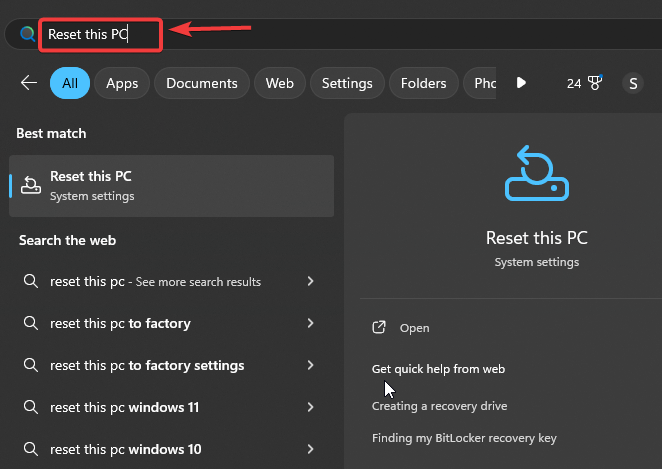
Task: Click the large blue Reset this PC icon
Action: pos(537,173)
